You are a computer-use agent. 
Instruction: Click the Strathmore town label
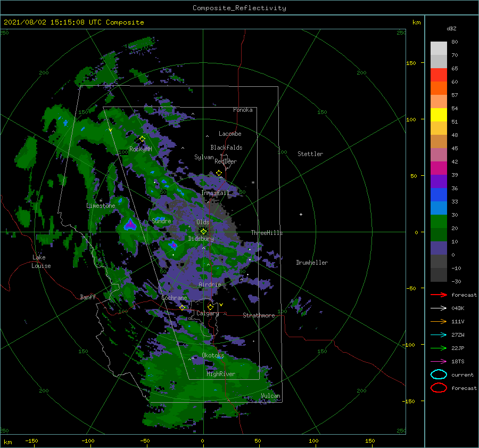tap(259, 315)
